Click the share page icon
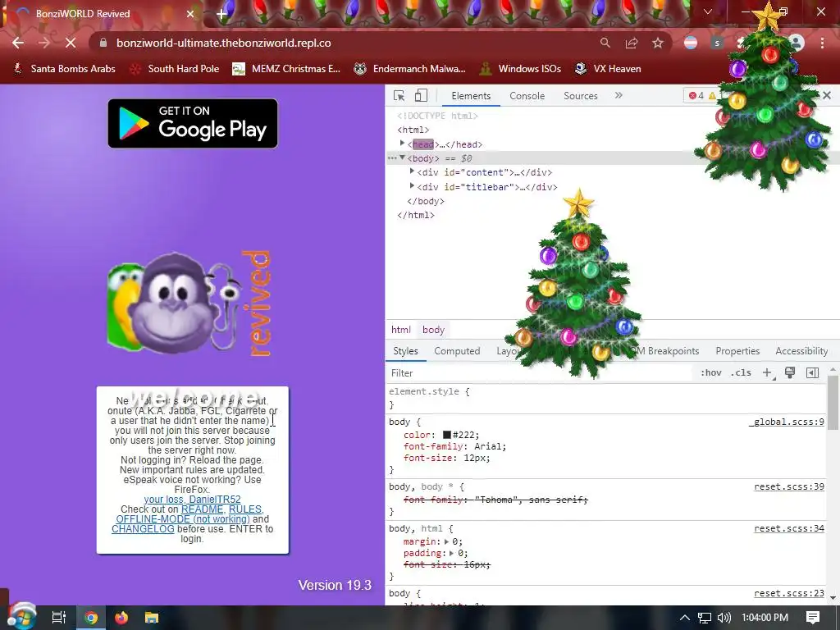The image size is (840, 630). tap(632, 43)
